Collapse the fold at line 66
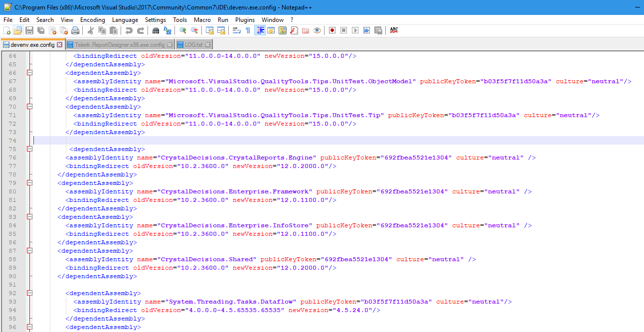The width and height of the screenshot is (644, 332). [29, 73]
